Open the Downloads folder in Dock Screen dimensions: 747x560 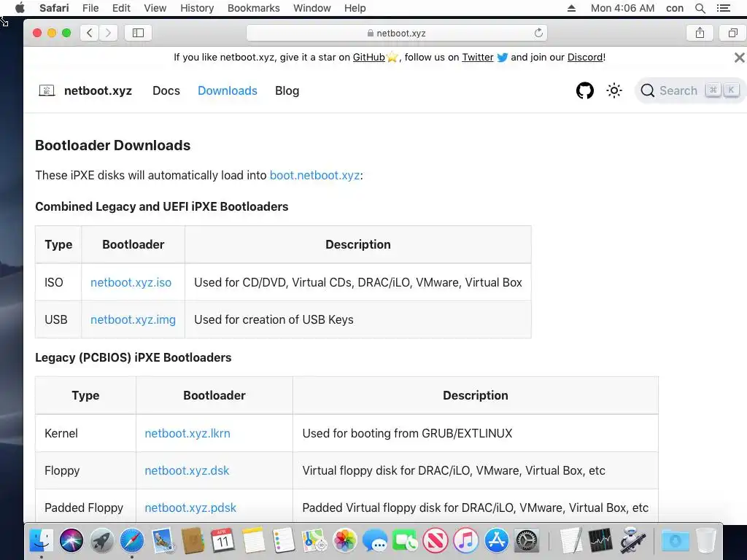pos(675,540)
